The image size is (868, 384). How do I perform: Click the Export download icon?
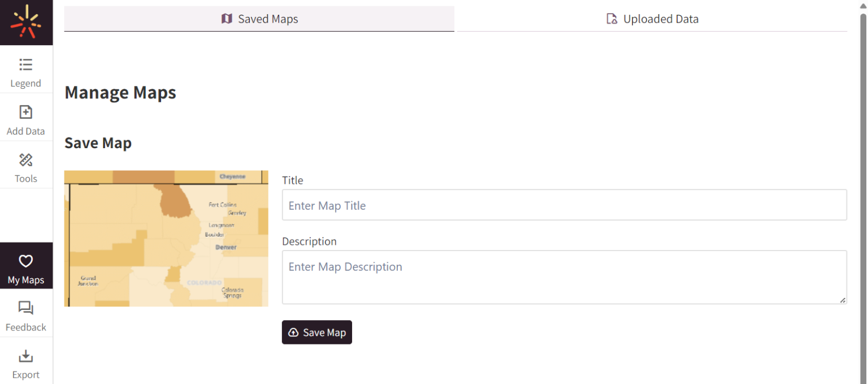pyautogui.click(x=25, y=356)
